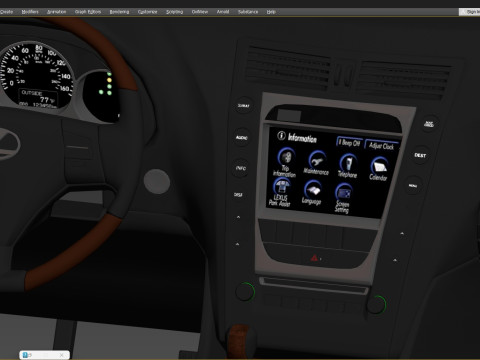Click the INFO button left of the screen

(241, 168)
